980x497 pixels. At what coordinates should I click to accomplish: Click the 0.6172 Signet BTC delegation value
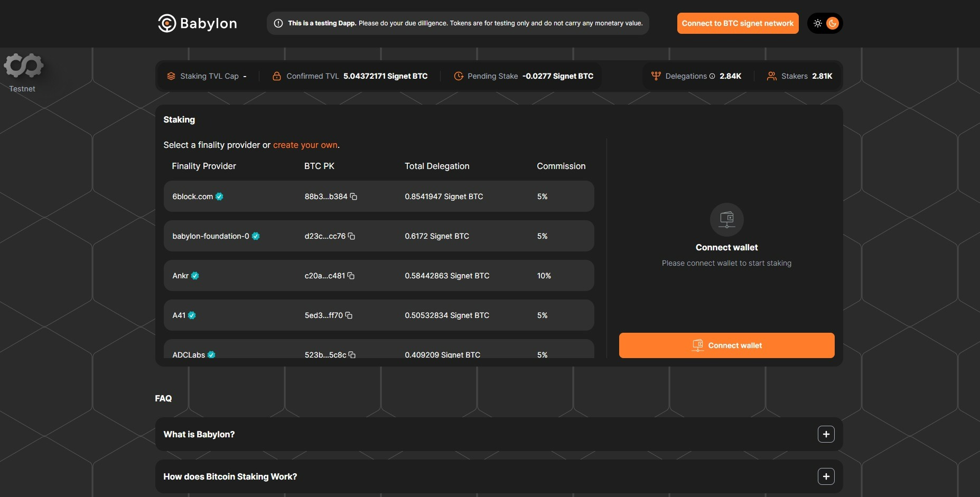coord(437,236)
